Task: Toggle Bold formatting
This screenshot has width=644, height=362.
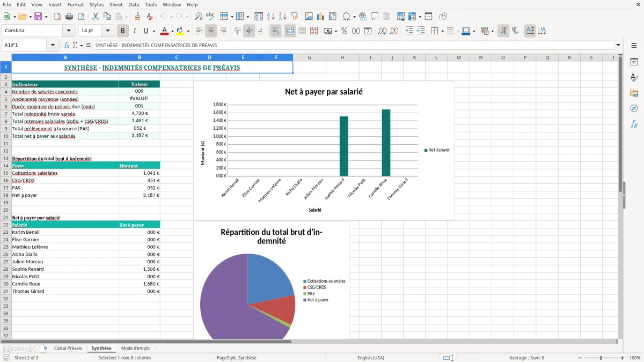Action: 123,31
